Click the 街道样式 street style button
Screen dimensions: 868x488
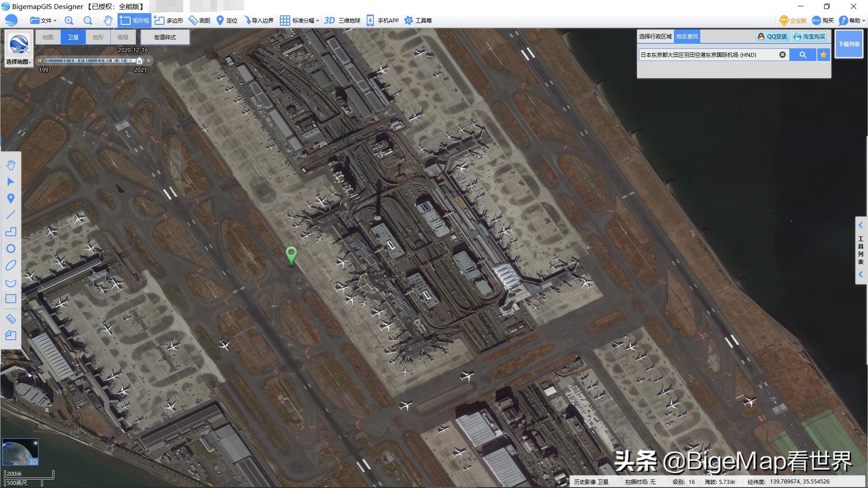coord(165,37)
